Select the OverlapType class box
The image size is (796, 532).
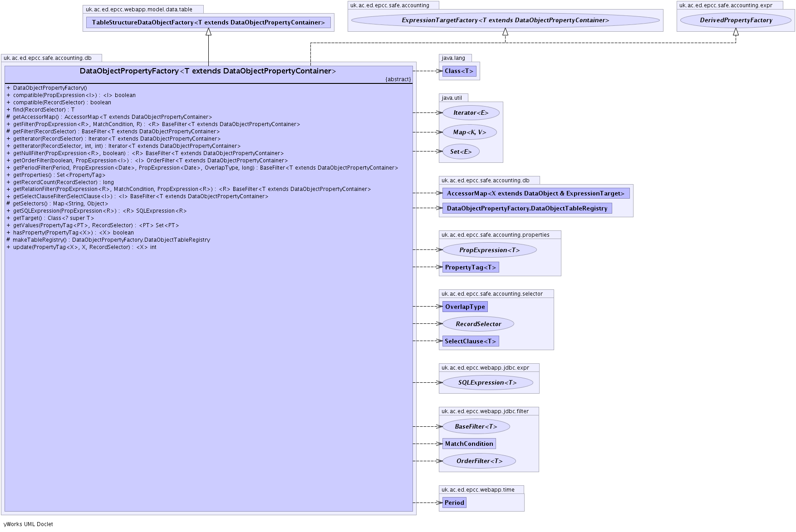pos(465,307)
